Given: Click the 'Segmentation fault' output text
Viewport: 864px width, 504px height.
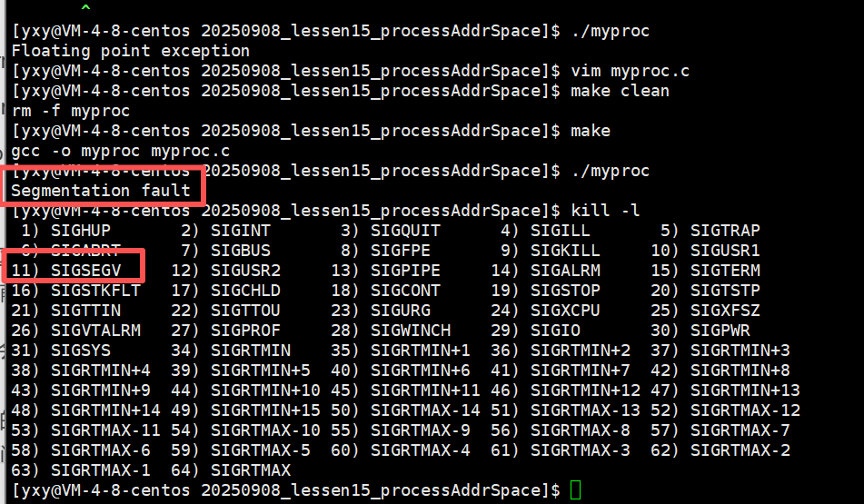Looking at the screenshot, I should (101, 191).
